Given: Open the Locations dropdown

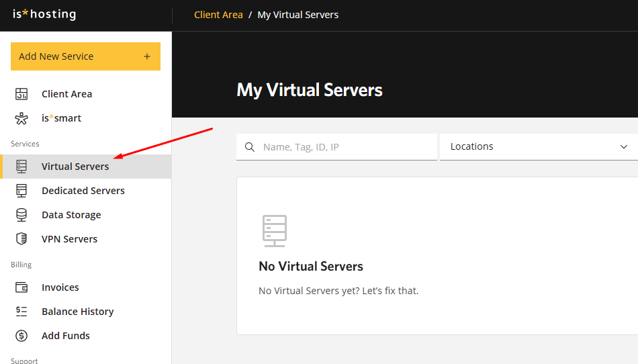Looking at the screenshot, I should click(x=531, y=146).
